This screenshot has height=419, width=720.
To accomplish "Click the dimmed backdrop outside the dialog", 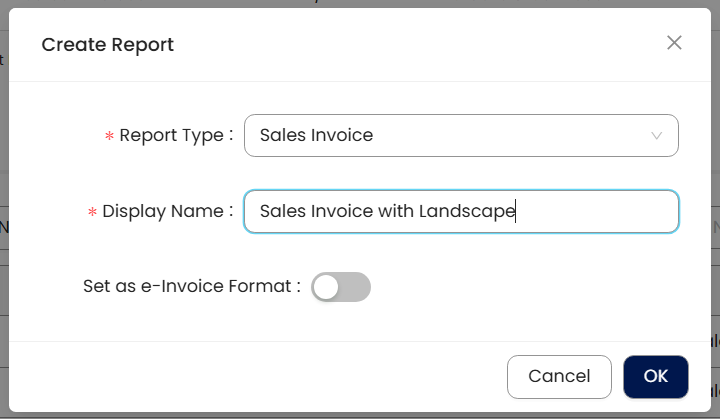I will coord(4,200).
